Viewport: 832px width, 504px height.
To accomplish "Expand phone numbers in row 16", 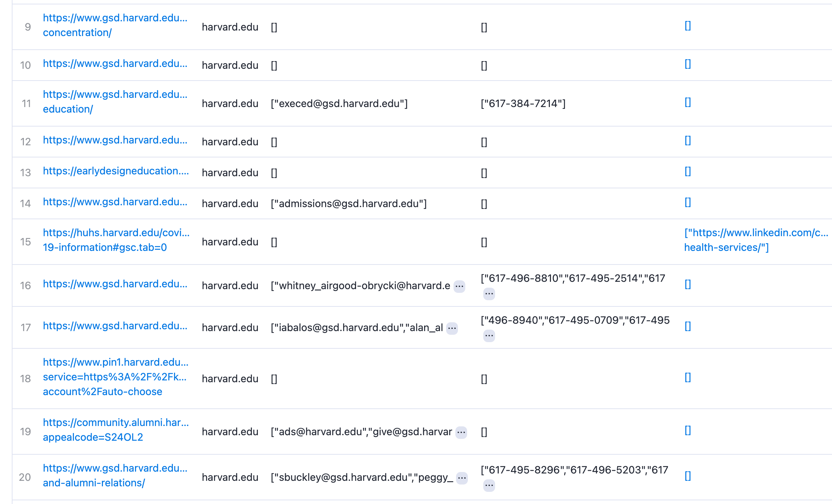I will click(489, 294).
